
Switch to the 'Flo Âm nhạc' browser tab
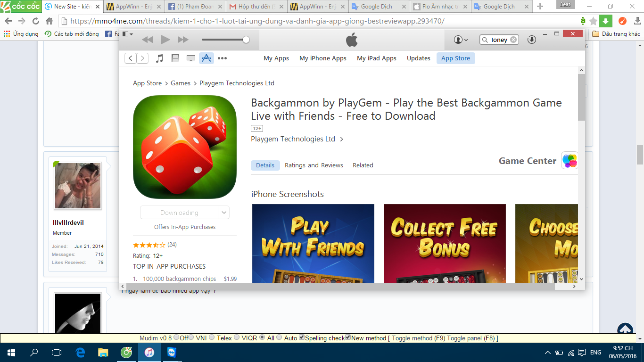(440, 7)
